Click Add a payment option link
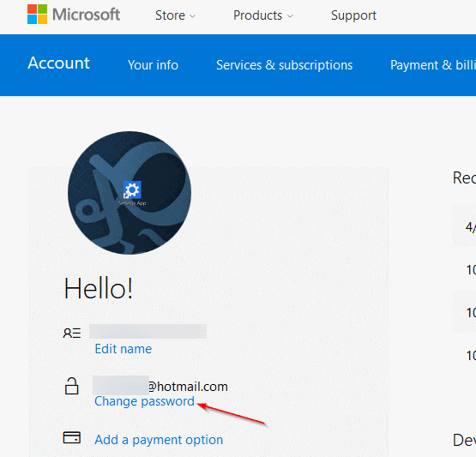 click(159, 440)
